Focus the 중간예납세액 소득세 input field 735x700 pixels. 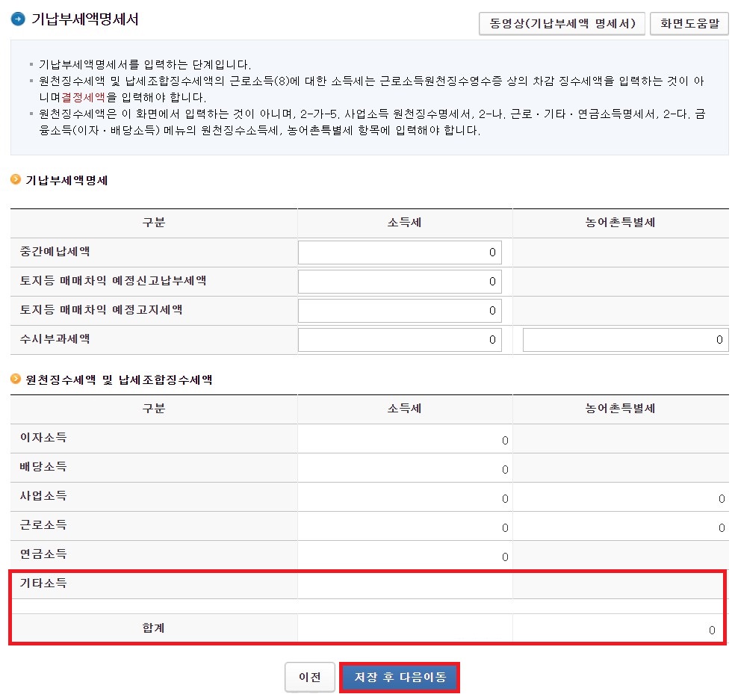click(x=400, y=253)
